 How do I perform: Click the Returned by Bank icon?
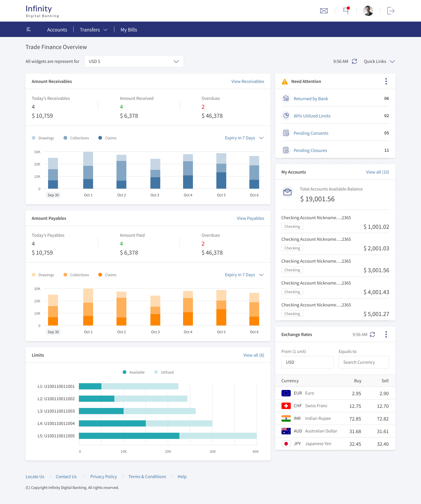point(286,98)
